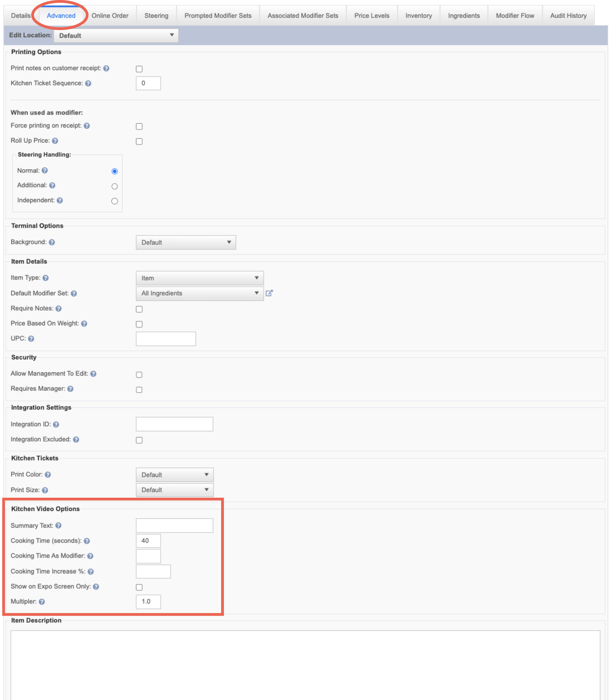The width and height of the screenshot is (611, 700).
Task: Show help for Roll Up Price
Action: coord(55,140)
